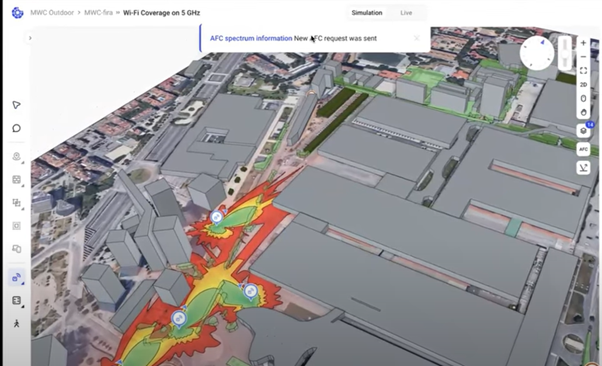Click the vertical tilt slider handle
602x366 pixels.
564,53
